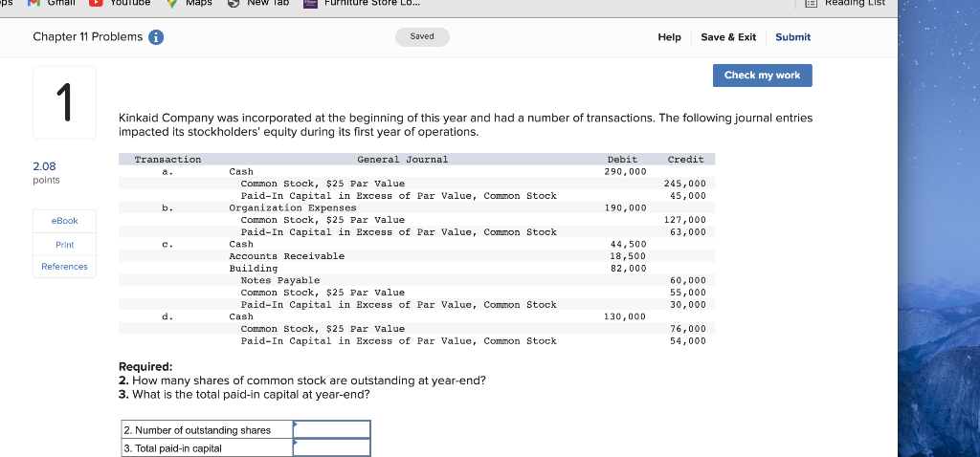Click the 'Number of outstanding shares' label
This screenshot has width=980, height=457.
[197, 429]
